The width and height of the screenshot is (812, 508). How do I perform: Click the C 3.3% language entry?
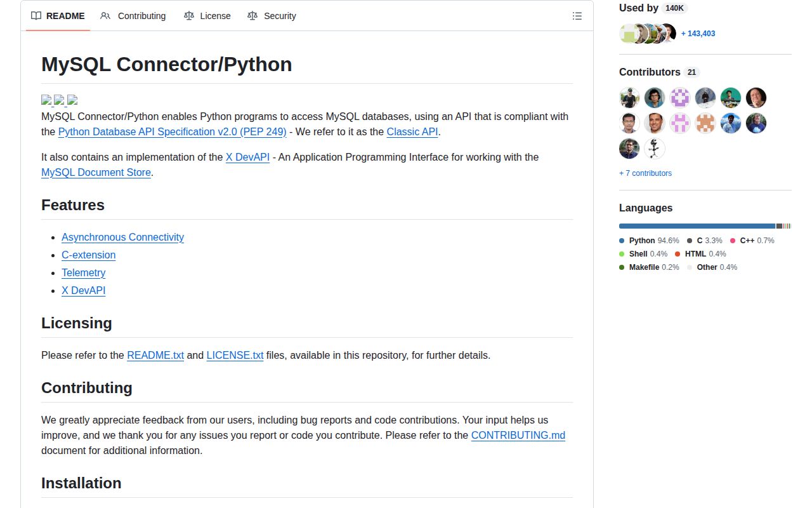pos(704,241)
